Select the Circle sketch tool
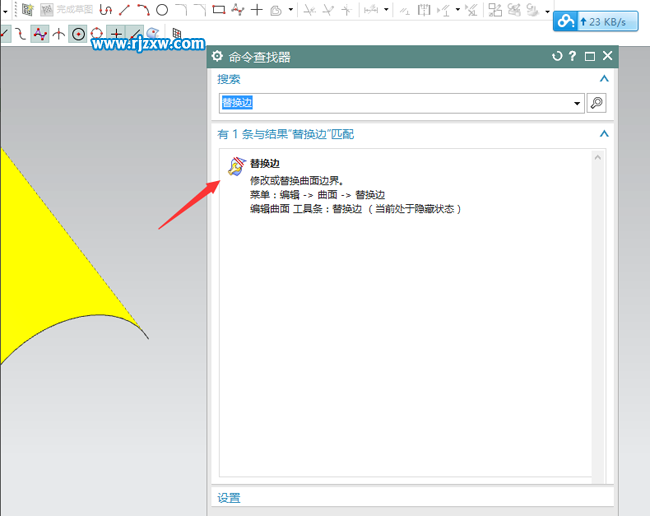This screenshot has height=516, width=650. point(162,10)
